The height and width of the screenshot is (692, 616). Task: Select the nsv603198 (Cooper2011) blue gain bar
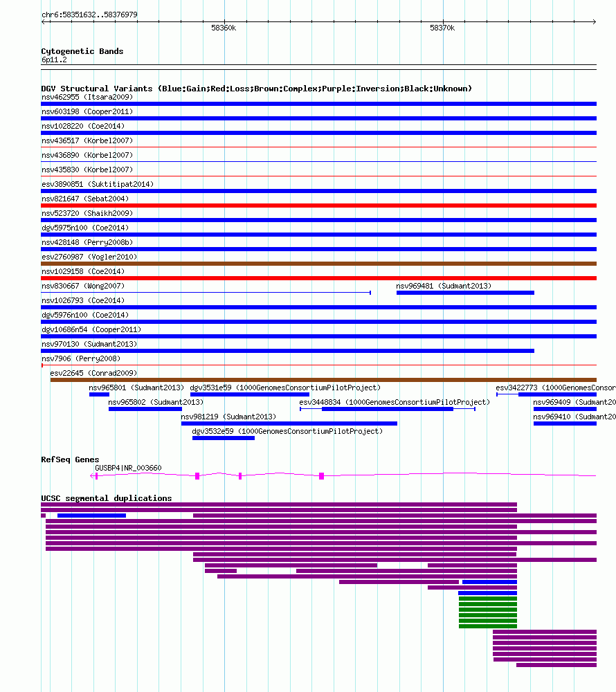[318, 118]
